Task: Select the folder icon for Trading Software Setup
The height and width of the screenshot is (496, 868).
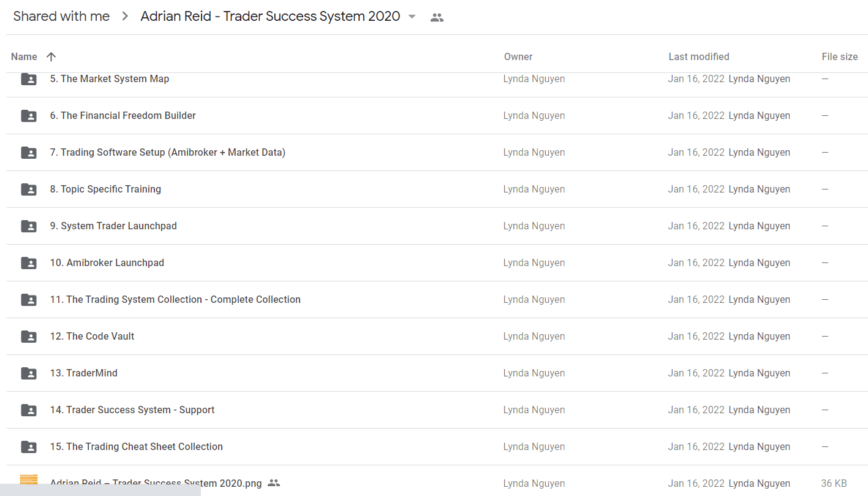Action: pos(29,153)
